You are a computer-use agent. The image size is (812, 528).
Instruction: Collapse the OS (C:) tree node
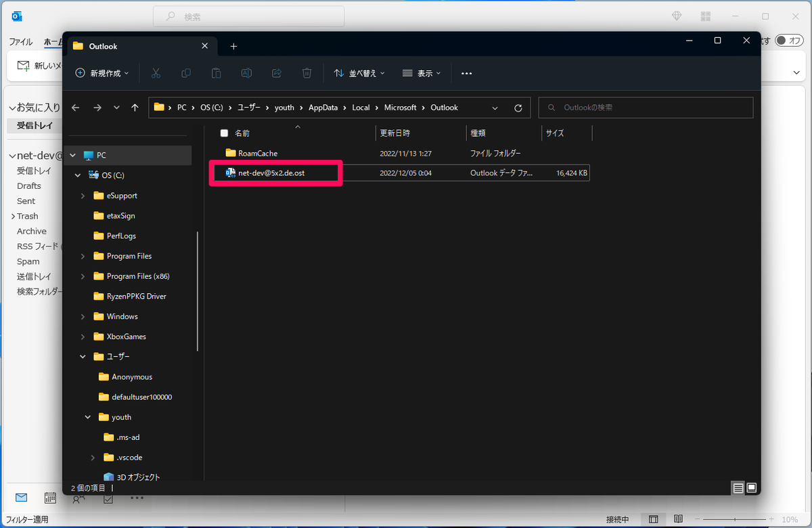coord(78,175)
